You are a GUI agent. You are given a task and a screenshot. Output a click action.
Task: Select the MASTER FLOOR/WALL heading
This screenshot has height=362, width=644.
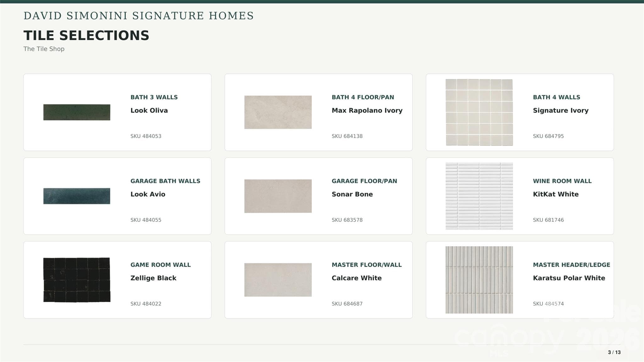[367, 265]
